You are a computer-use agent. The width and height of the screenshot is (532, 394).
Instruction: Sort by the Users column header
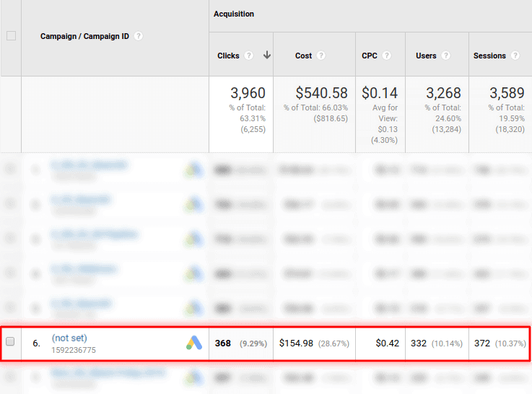(x=426, y=56)
